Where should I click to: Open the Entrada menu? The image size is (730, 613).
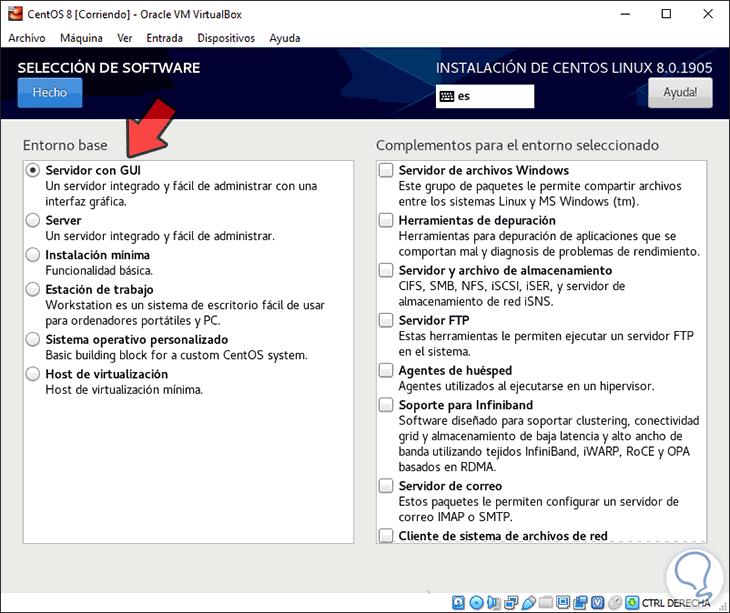click(x=164, y=38)
